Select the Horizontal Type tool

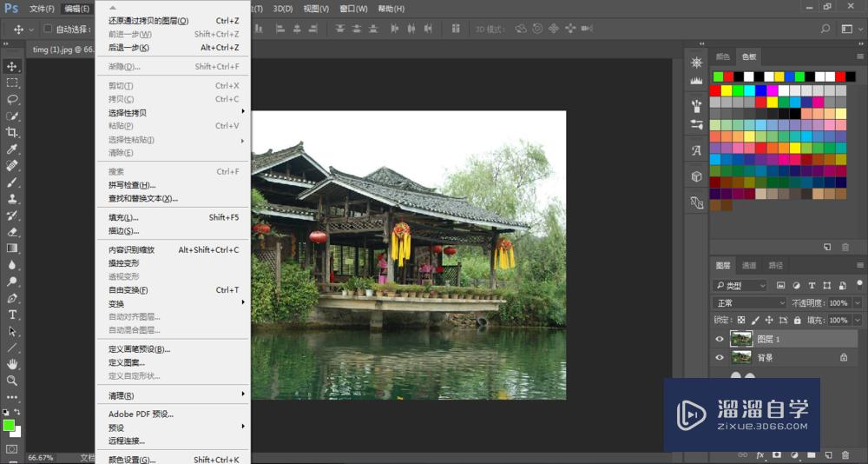click(x=11, y=315)
